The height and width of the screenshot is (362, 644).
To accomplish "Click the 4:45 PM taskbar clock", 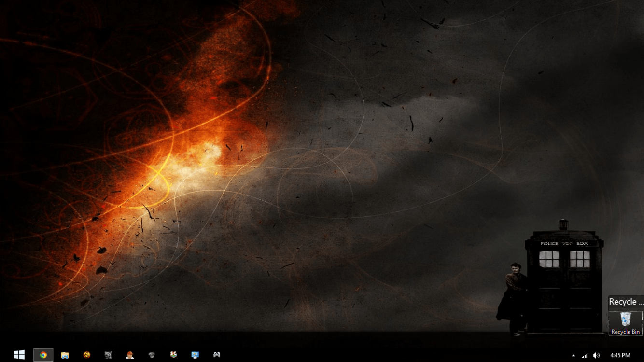I will tap(620, 355).
